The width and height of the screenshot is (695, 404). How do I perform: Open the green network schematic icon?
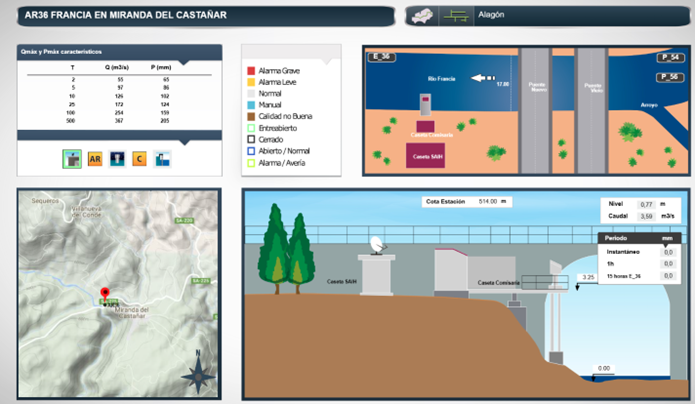pyautogui.click(x=457, y=16)
